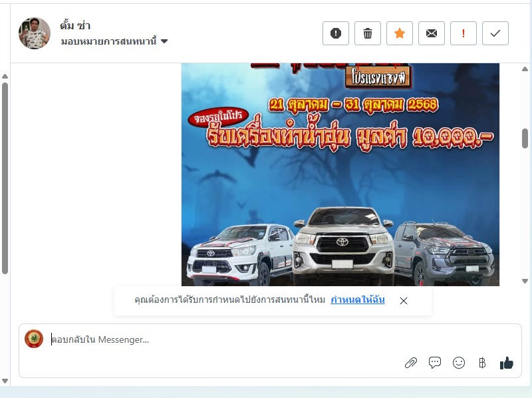Image resolution: width=532 pixels, height=398 pixels.
Task: Click the chat scrollbar thumb
Action: 525,138
